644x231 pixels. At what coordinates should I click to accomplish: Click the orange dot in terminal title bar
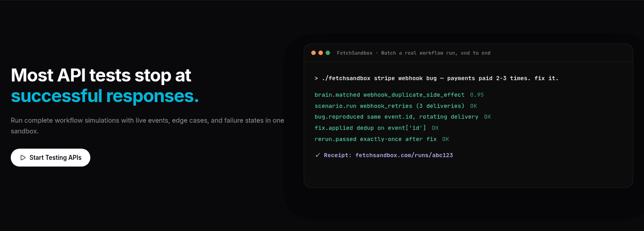[321, 53]
